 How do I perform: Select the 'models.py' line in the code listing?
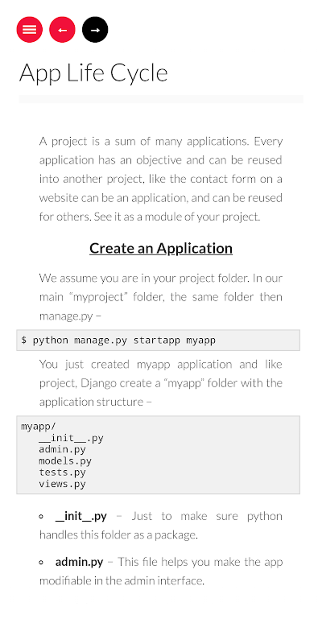coord(65,461)
